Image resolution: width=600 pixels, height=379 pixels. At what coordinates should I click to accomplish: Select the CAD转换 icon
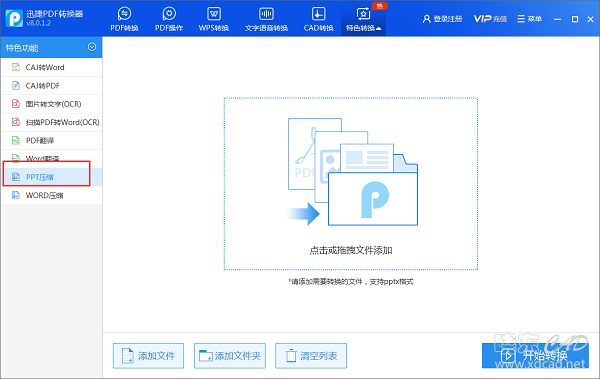(318, 14)
